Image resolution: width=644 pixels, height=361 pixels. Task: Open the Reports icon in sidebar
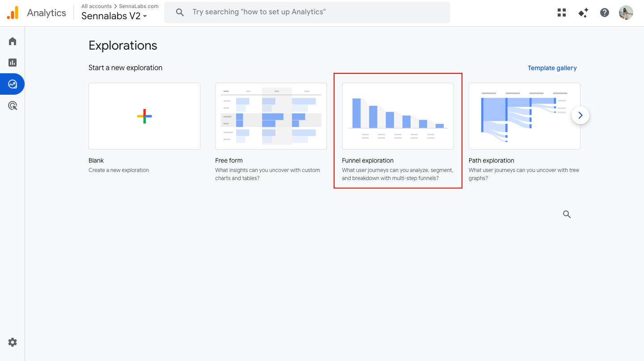pos(13,63)
